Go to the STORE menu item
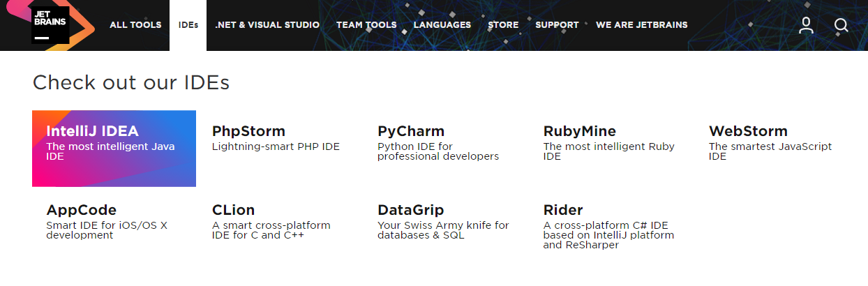 point(503,25)
